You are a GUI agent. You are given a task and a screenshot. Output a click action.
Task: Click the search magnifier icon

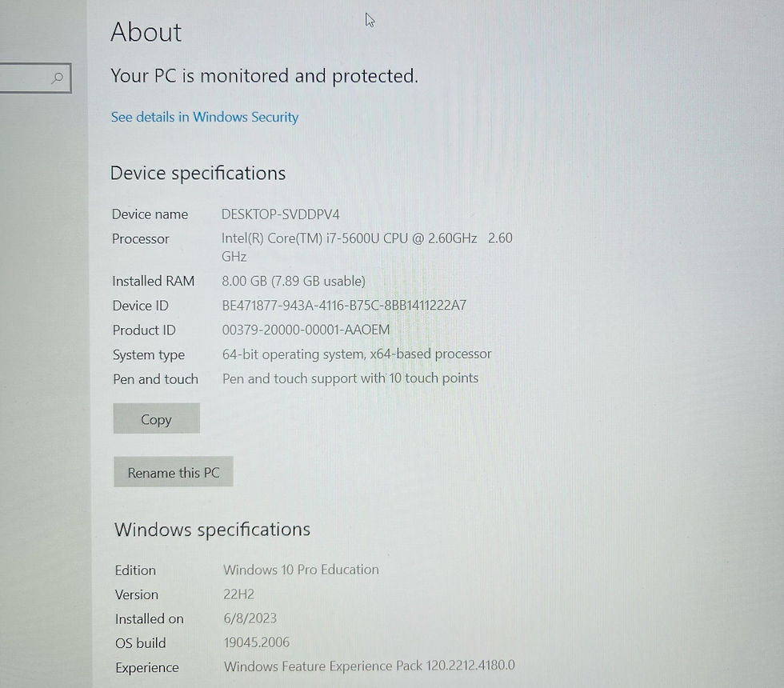58,78
